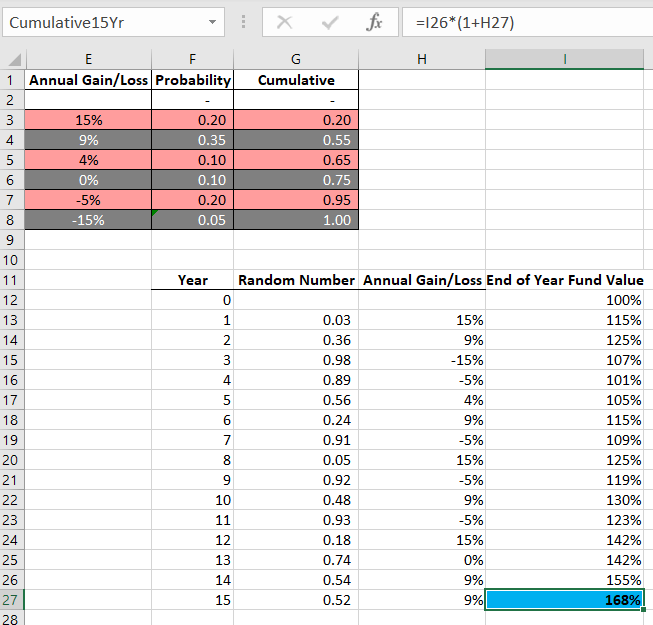Click the blue highlighted cell showing 168%
This screenshot has width=653, height=625.
(564, 600)
